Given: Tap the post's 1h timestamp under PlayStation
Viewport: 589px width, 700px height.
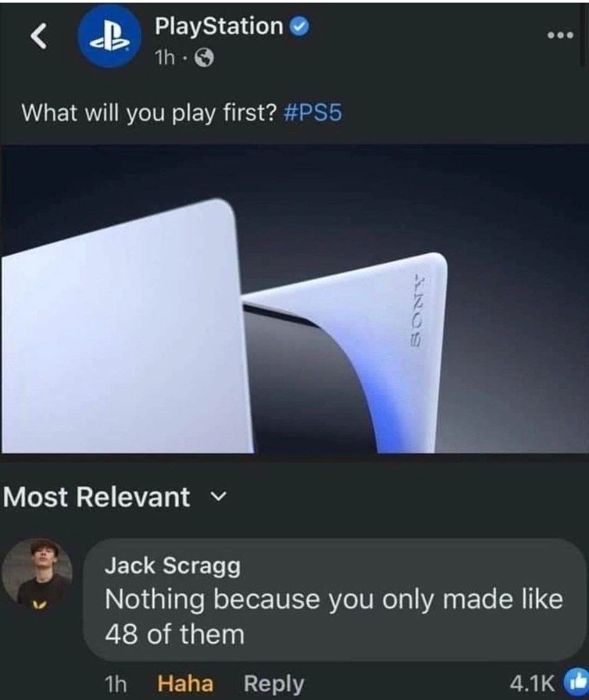Looking at the screenshot, I should coord(165,58).
